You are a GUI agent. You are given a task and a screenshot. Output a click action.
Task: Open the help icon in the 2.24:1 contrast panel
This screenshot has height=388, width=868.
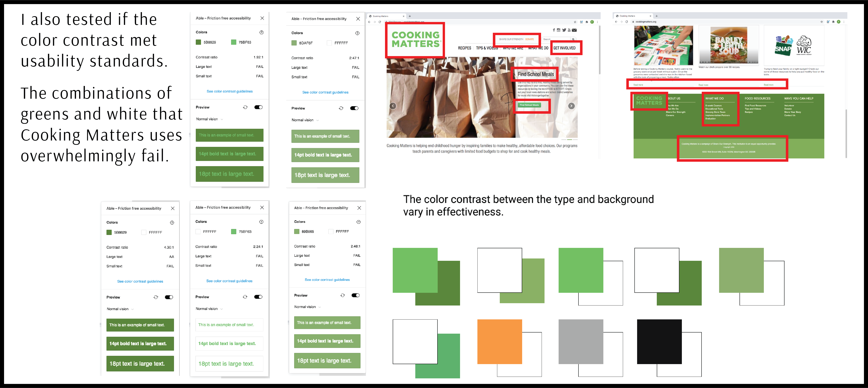click(262, 222)
